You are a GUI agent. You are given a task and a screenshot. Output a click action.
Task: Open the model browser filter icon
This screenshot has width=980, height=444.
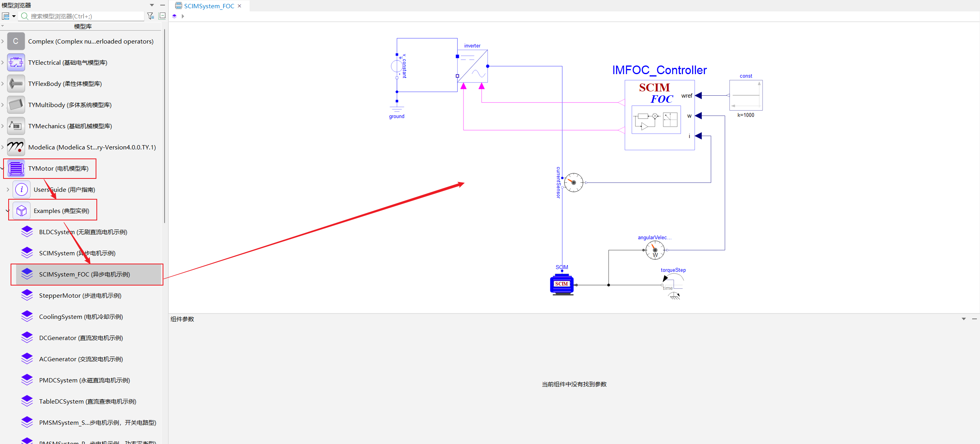pyautogui.click(x=150, y=16)
